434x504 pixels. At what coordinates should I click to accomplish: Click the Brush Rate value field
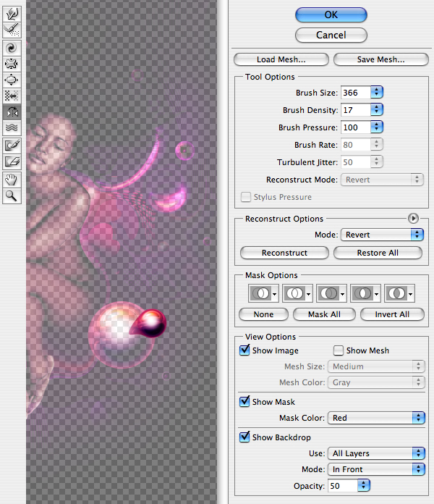click(356, 145)
